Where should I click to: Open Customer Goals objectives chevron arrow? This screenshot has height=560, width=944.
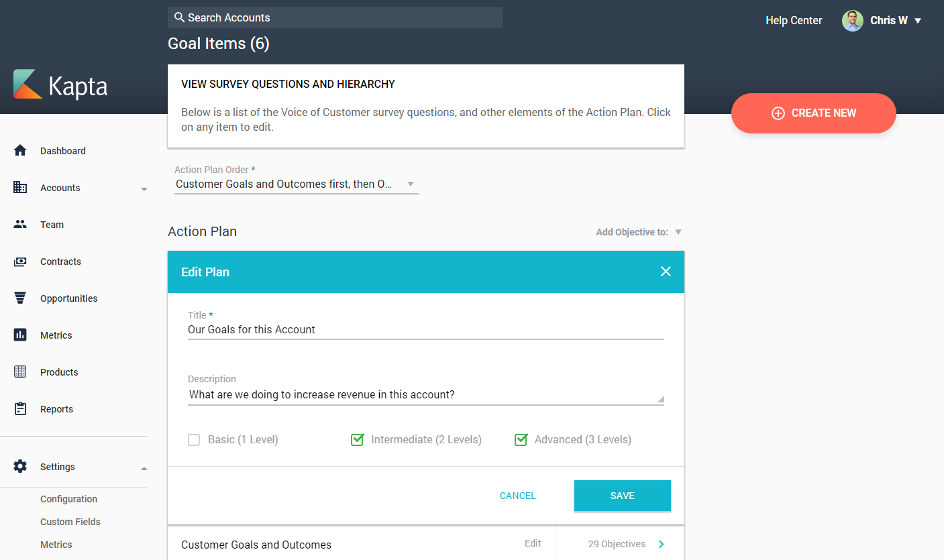tap(662, 544)
